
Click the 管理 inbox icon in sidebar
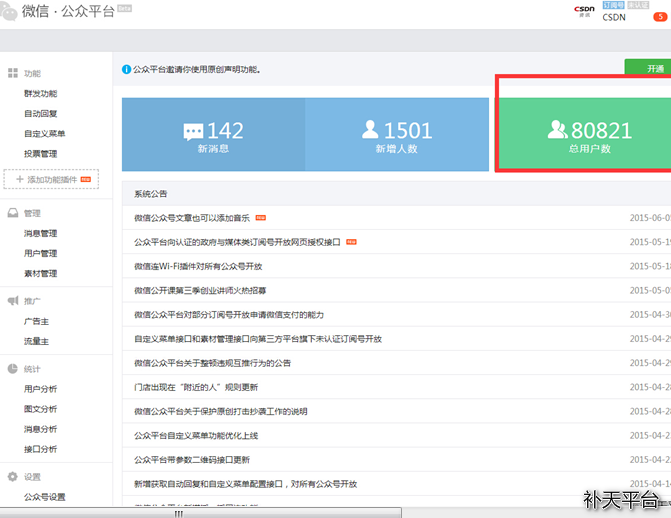click(x=13, y=213)
